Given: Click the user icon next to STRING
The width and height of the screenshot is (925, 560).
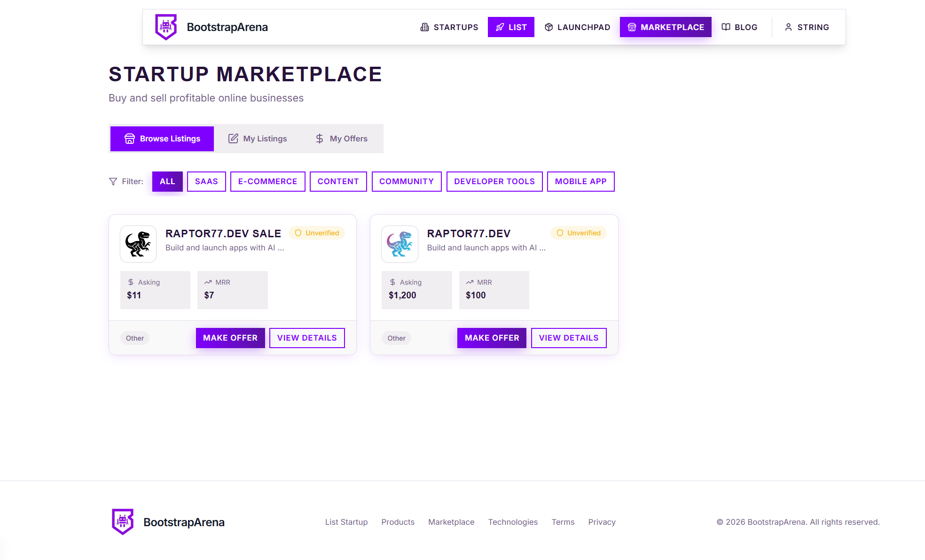Looking at the screenshot, I should coord(788,27).
